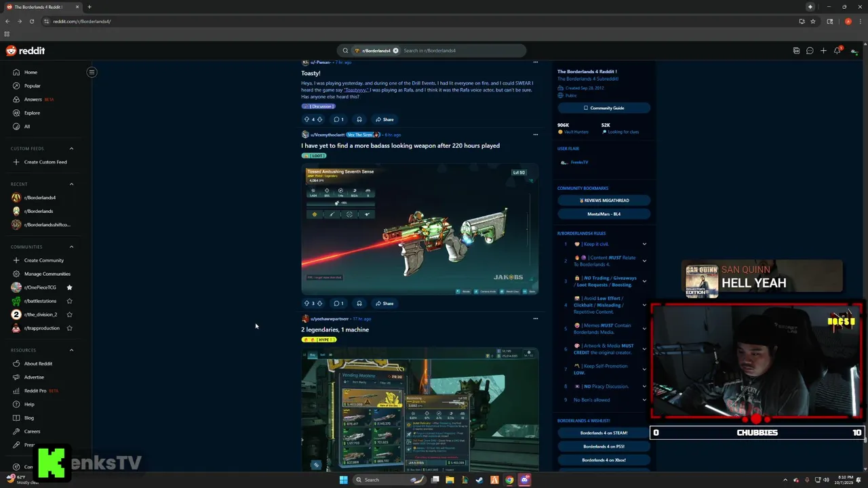Expand rule 1 Keep it civil

[644, 244]
